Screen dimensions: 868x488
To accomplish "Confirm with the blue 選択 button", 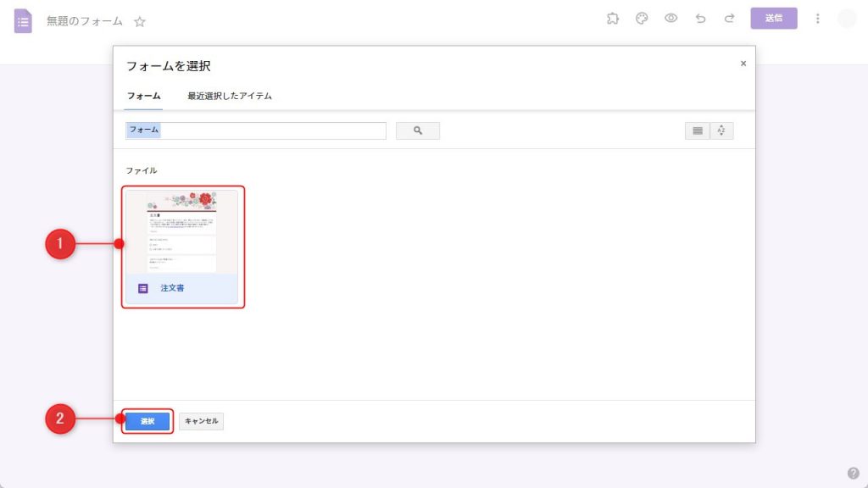I will coord(147,421).
